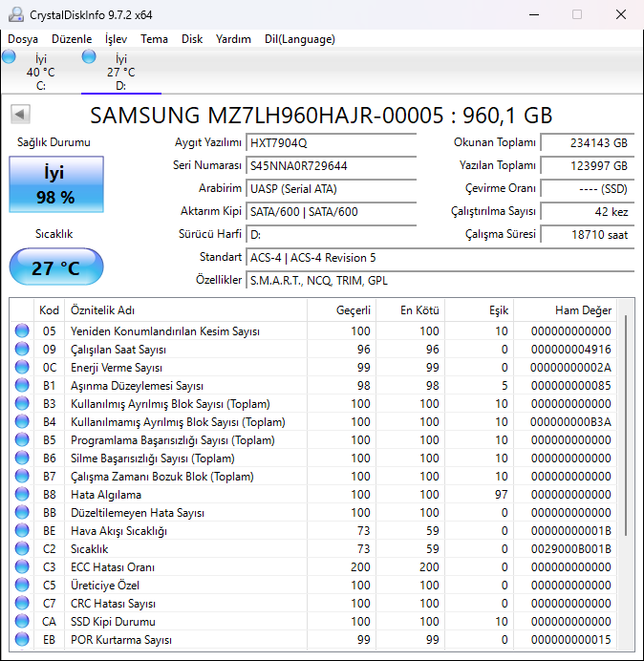Open the Dil(Language) menu
644x661 pixels.
coord(300,39)
